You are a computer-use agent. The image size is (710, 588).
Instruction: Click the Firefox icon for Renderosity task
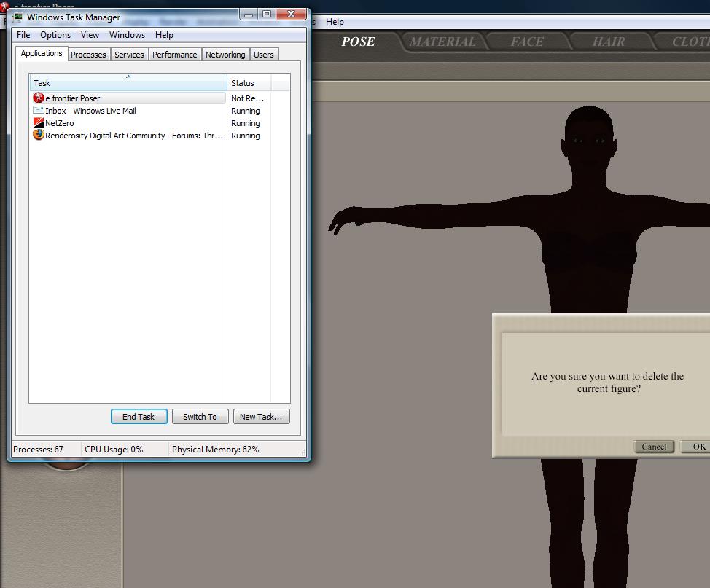pyautogui.click(x=39, y=136)
